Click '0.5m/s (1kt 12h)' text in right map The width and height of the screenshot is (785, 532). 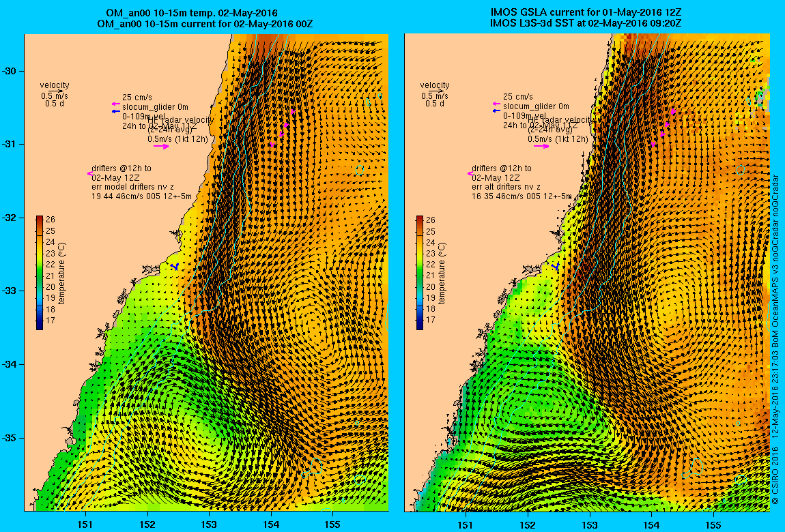[x=558, y=138]
